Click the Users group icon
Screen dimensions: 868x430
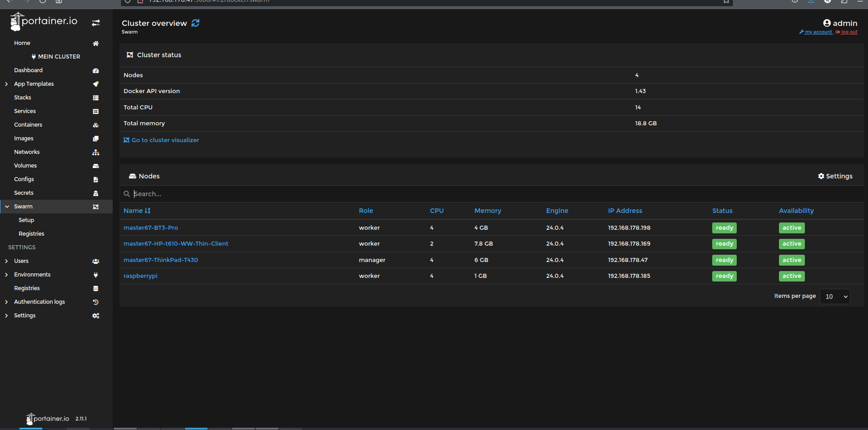tap(96, 261)
